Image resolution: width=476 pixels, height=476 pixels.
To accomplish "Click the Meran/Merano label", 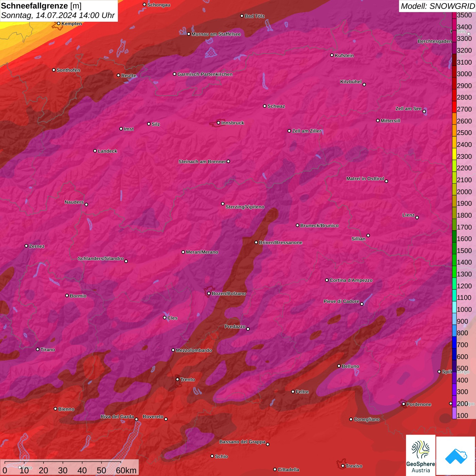I will click(x=202, y=252).
